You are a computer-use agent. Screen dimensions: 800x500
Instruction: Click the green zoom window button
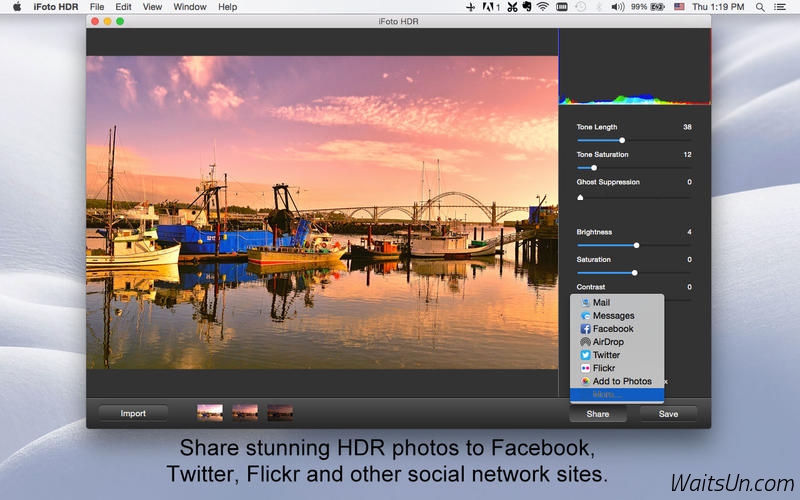pos(120,21)
